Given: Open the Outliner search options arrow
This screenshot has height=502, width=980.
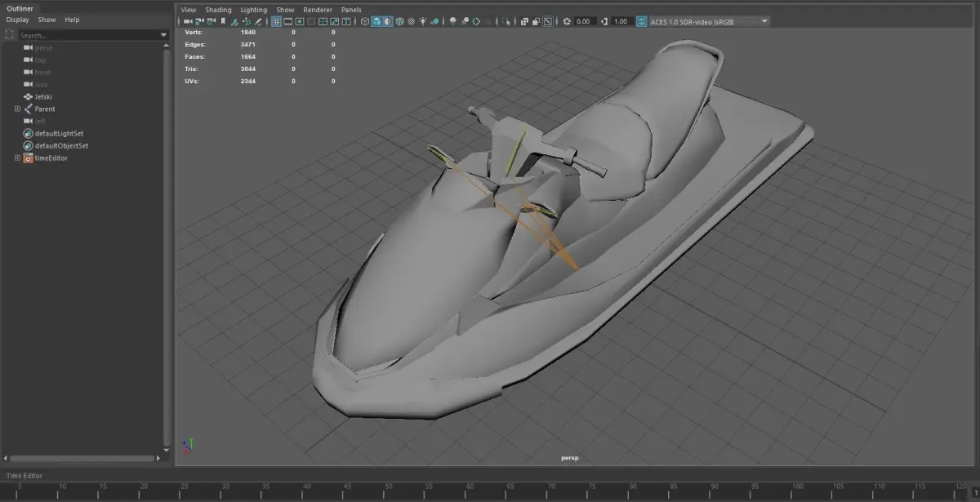Looking at the screenshot, I should (x=164, y=35).
